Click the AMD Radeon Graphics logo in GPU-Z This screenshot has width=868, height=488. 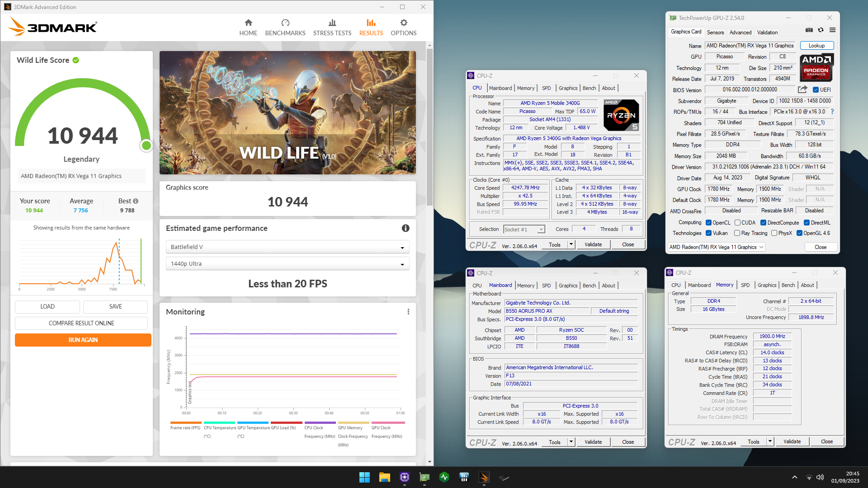pos(816,68)
